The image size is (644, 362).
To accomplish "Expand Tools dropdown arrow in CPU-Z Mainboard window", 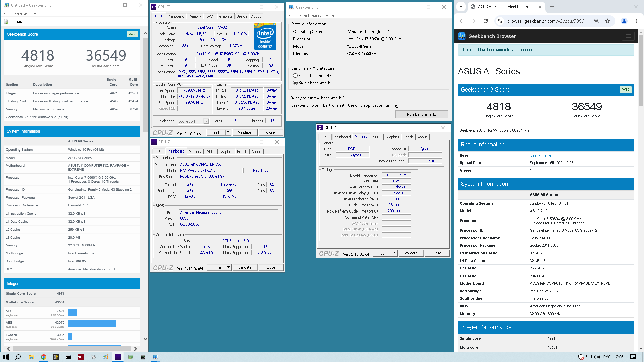I will [x=228, y=267].
